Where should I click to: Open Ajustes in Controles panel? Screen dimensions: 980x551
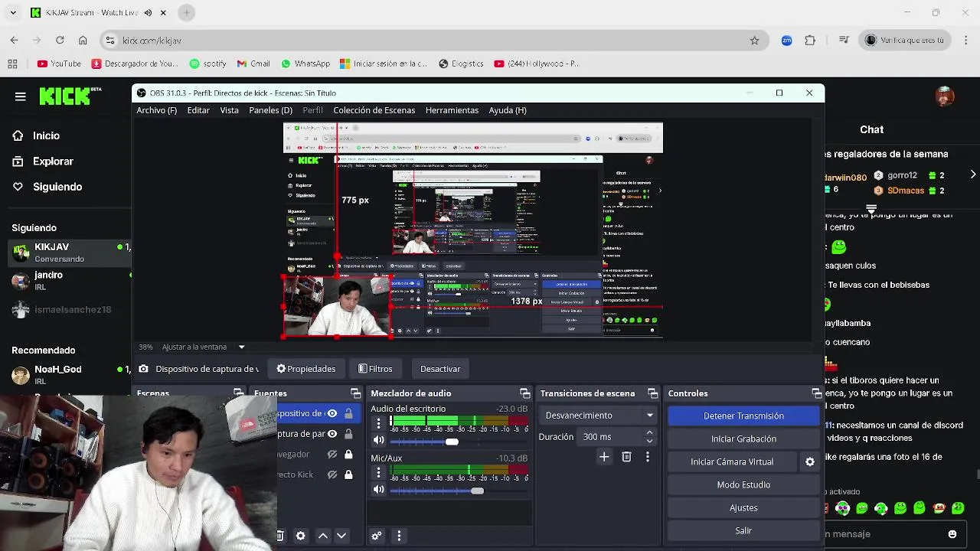point(743,507)
